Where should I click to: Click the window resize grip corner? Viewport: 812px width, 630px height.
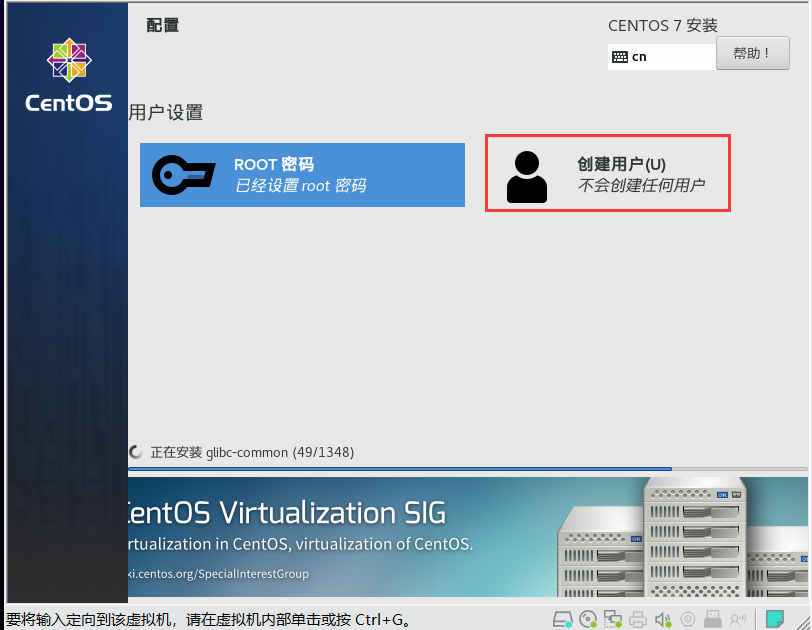804,621
